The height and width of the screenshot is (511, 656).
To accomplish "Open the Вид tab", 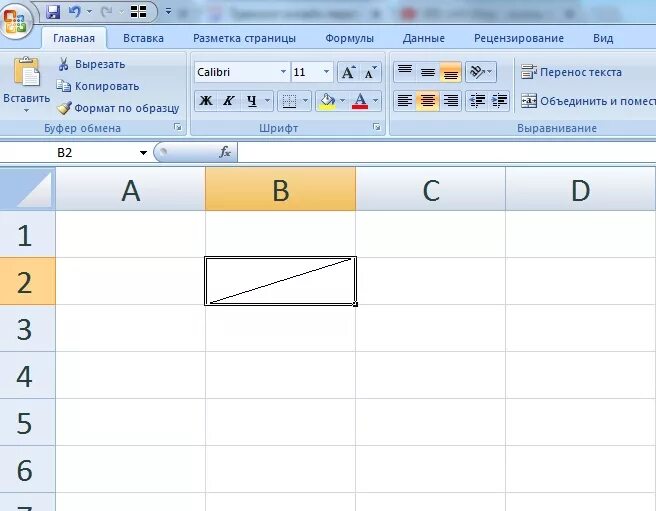I will (x=603, y=39).
